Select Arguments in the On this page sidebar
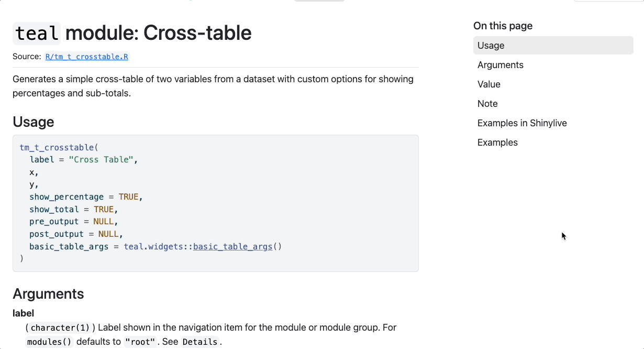 point(500,65)
